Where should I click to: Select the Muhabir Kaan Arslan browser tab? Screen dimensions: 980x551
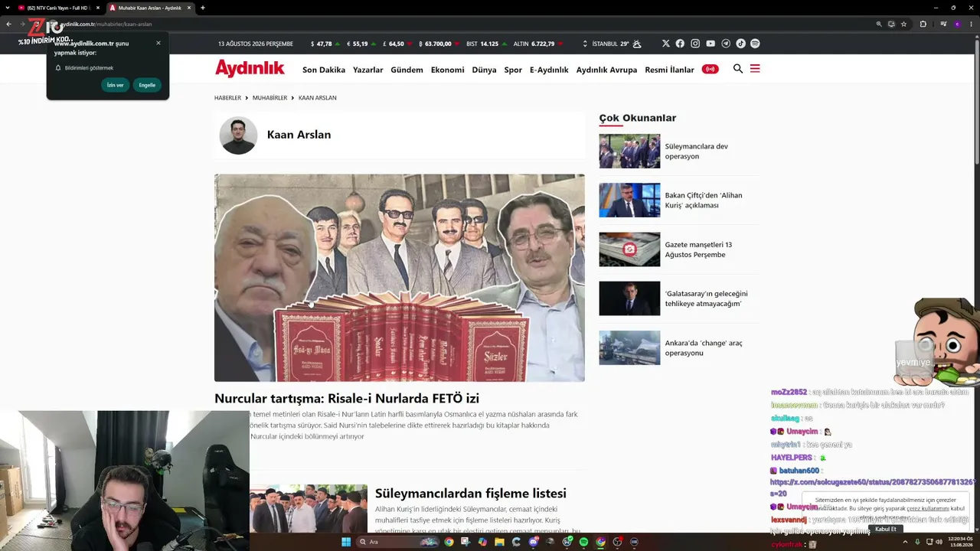150,8
